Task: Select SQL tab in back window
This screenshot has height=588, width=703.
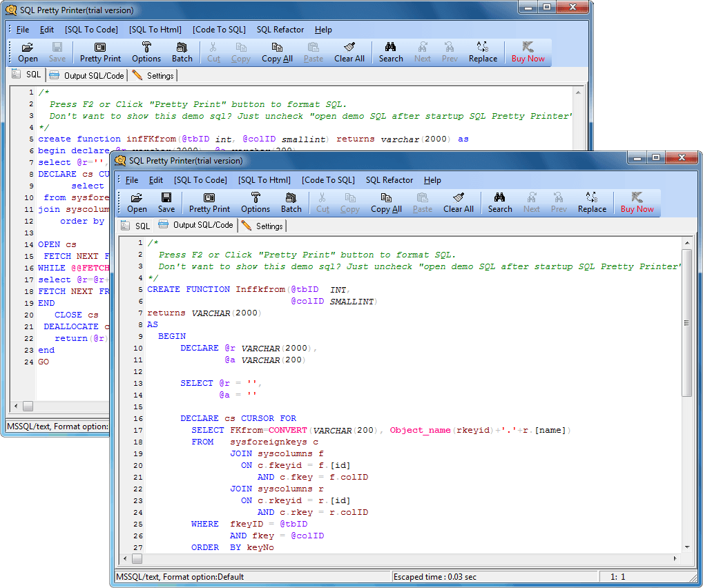Action: pos(28,75)
